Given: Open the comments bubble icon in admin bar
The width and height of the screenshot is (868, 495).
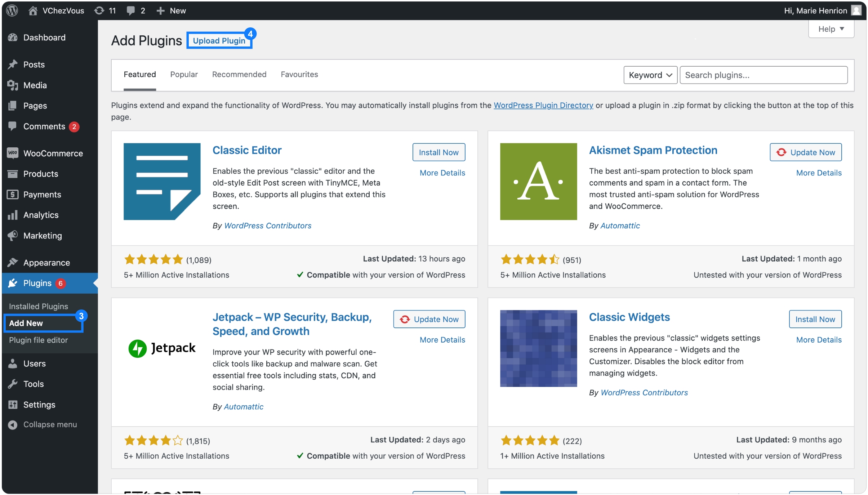Looking at the screenshot, I should pos(130,10).
